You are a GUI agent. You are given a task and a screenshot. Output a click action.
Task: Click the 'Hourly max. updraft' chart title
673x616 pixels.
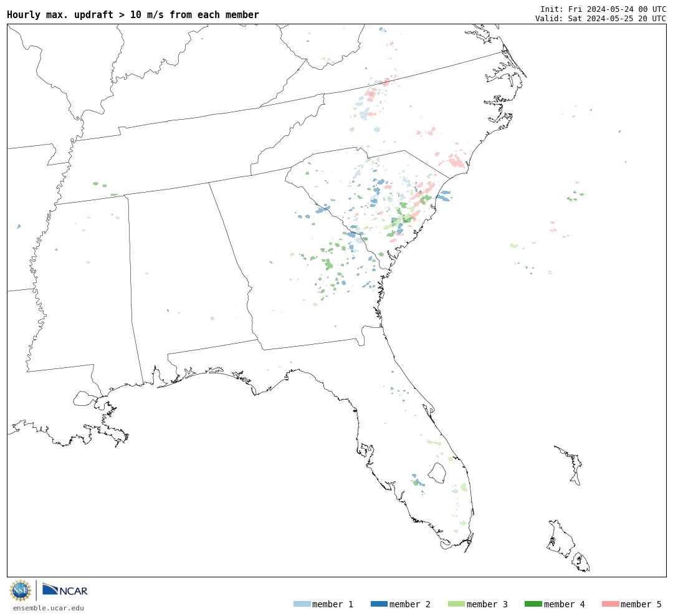(133, 15)
